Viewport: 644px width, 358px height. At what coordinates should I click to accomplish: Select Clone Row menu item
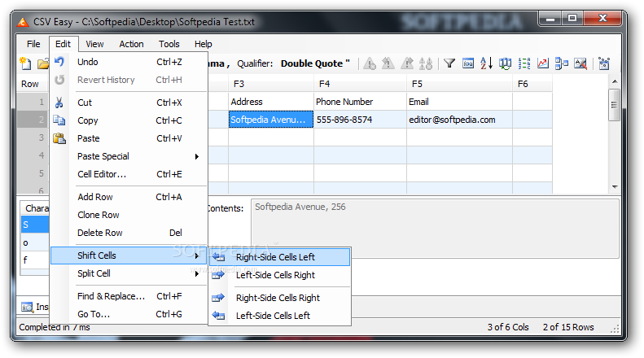129,215
